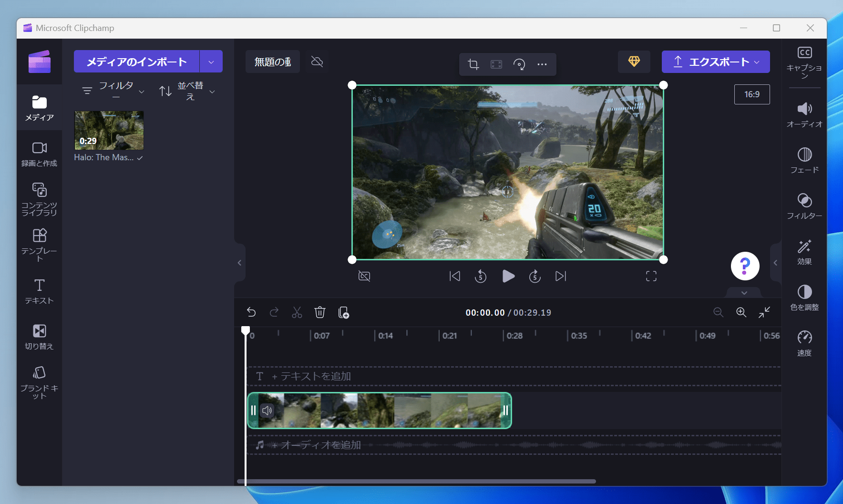Undo the last action

coord(251,312)
